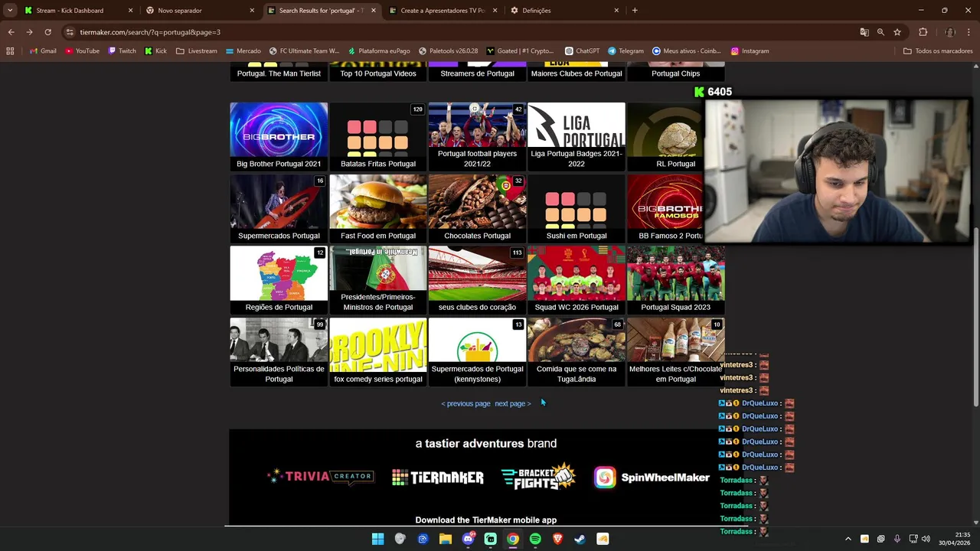Open the Windows Start menu

click(377, 539)
